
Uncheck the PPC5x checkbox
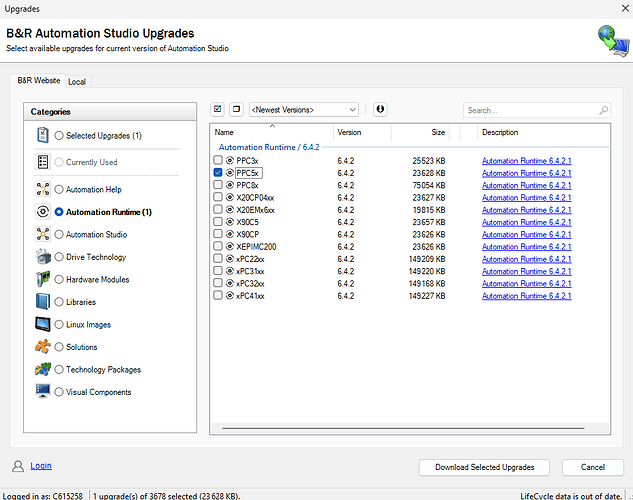(x=218, y=172)
